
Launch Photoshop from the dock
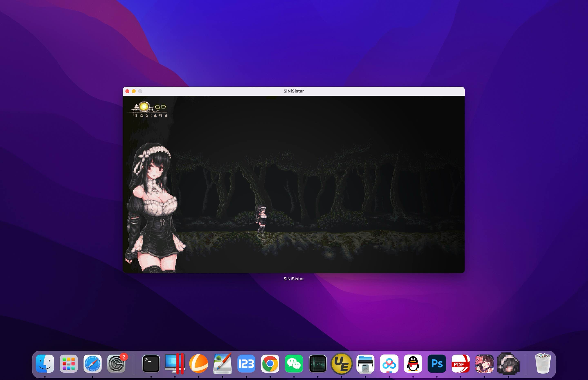pos(437,363)
